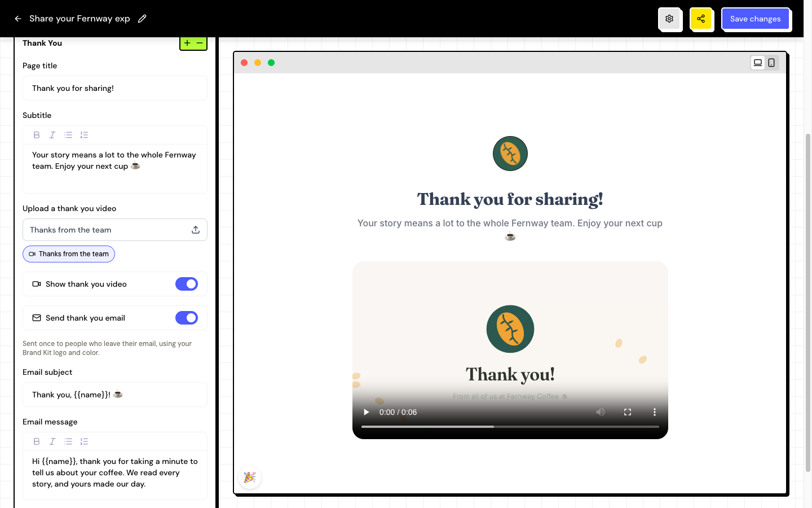
Task: Click the Page title input field
Action: [x=115, y=88]
